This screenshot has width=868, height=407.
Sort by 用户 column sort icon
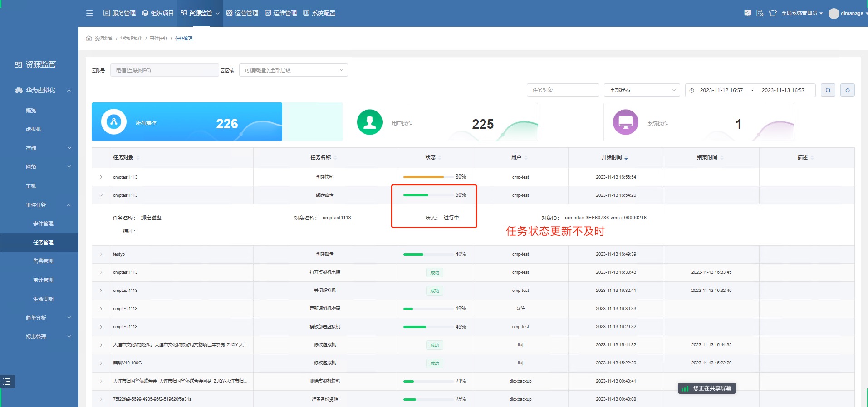[525, 158]
